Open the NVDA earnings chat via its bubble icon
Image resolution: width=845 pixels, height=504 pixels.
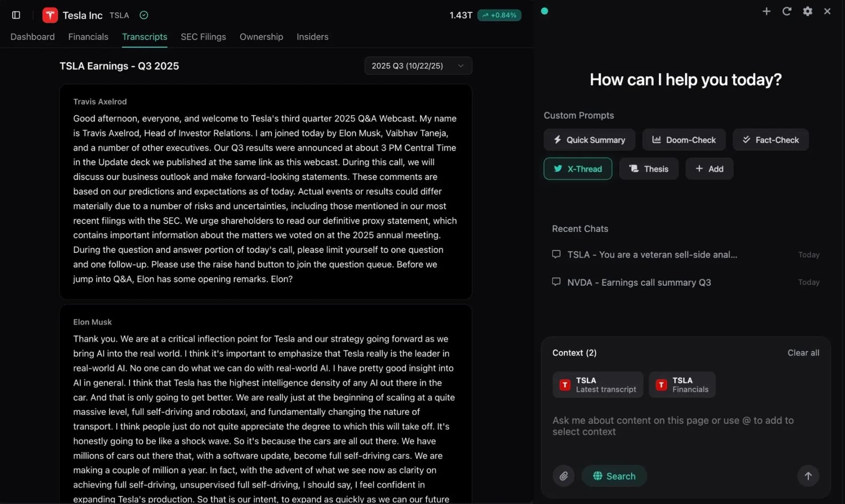556,282
